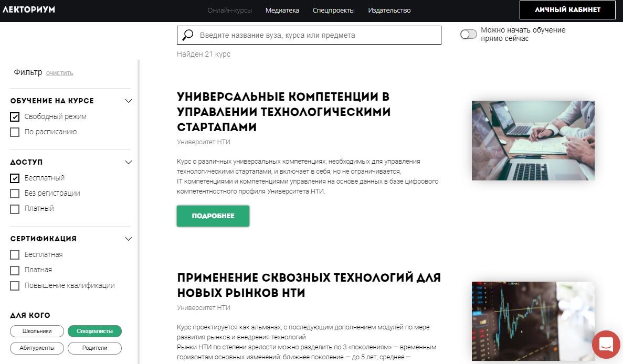Open the stock chart course thumbnail

tap(533, 321)
